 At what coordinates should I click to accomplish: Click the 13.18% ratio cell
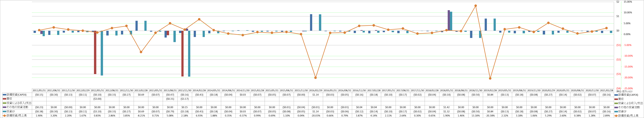coord(475,116)
